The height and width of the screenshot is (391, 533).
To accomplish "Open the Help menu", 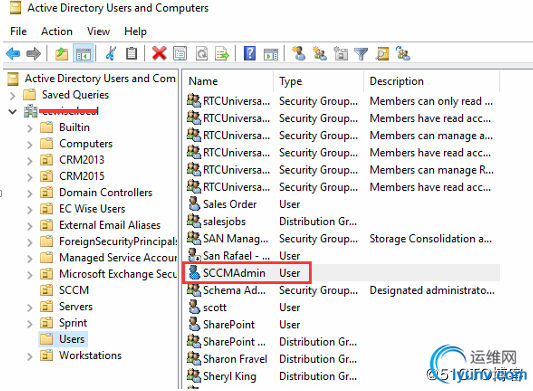I will pos(135,31).
